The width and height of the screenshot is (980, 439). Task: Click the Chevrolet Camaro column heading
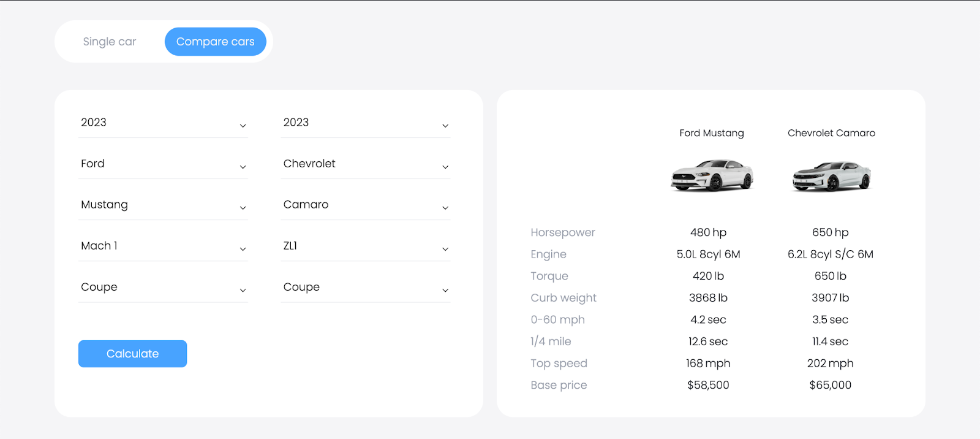[831, 133]
